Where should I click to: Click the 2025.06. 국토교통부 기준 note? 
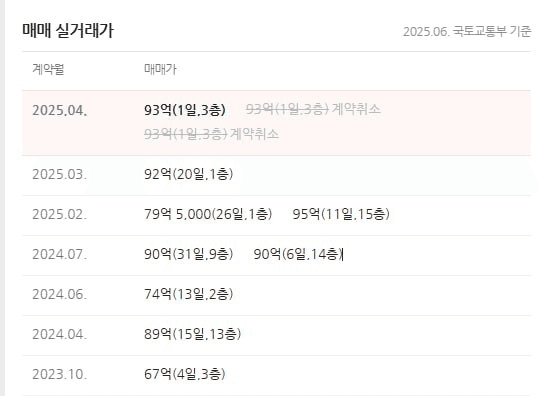pos(467,32)
